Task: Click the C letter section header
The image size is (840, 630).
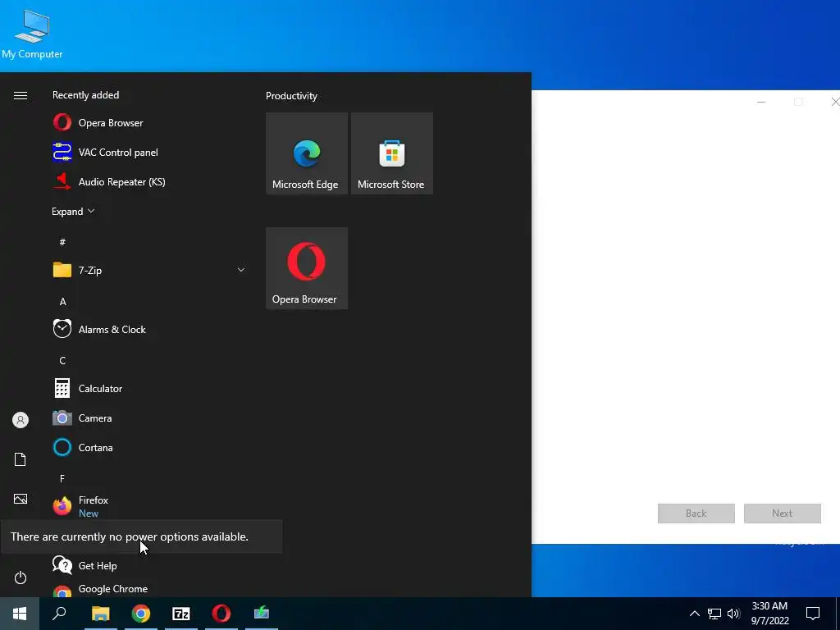Action: coord(62,361)
